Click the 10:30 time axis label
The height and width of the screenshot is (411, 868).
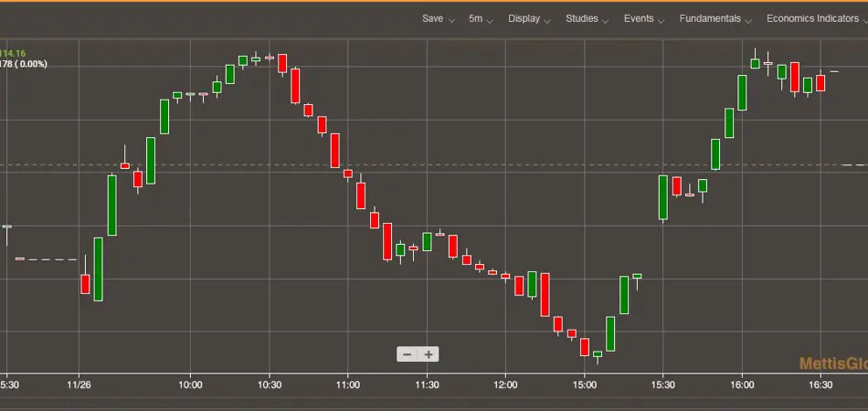[x=269, y=385]
